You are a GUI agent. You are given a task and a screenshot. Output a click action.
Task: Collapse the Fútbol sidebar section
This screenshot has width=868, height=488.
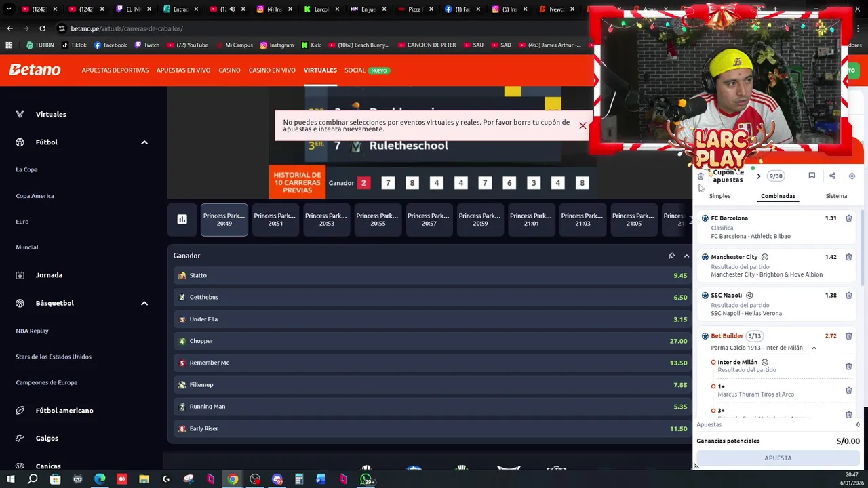point(144,142)
